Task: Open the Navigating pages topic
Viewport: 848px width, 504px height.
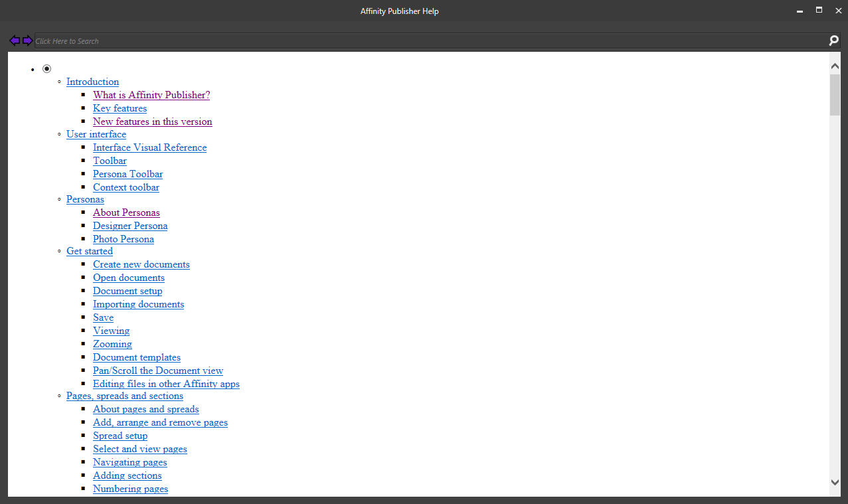Action: [x=130, y=462]
